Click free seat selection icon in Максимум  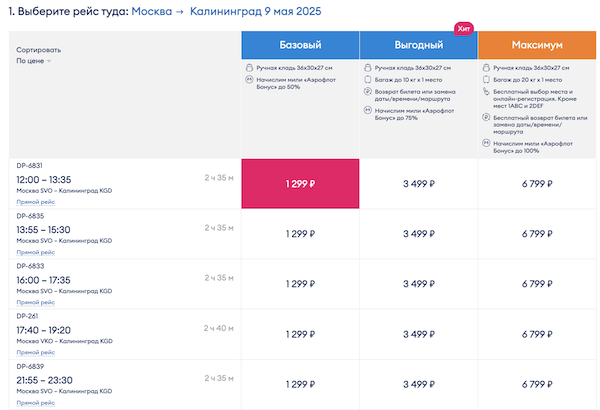point(485,90)
